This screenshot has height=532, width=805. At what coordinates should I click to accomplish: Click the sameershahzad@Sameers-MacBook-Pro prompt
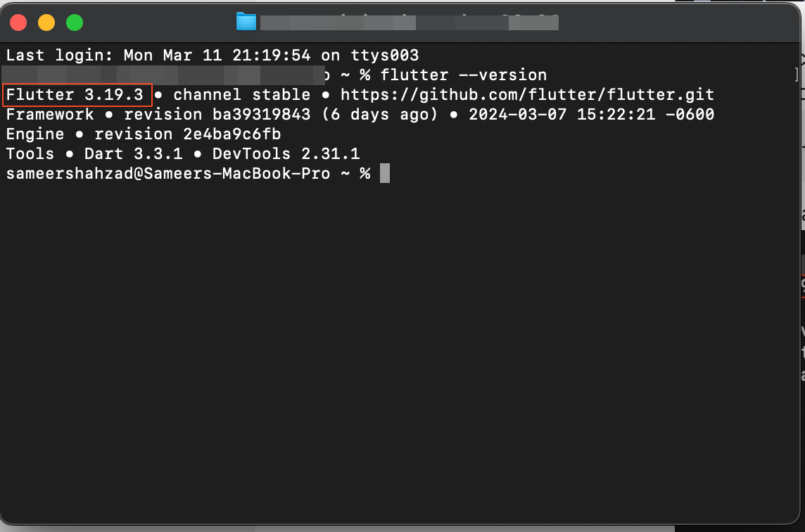[168, 174]
